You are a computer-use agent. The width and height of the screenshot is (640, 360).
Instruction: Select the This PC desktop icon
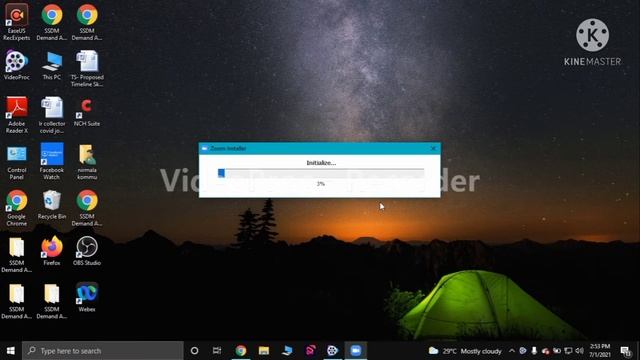pyautogui.click(x=52, y=65)
